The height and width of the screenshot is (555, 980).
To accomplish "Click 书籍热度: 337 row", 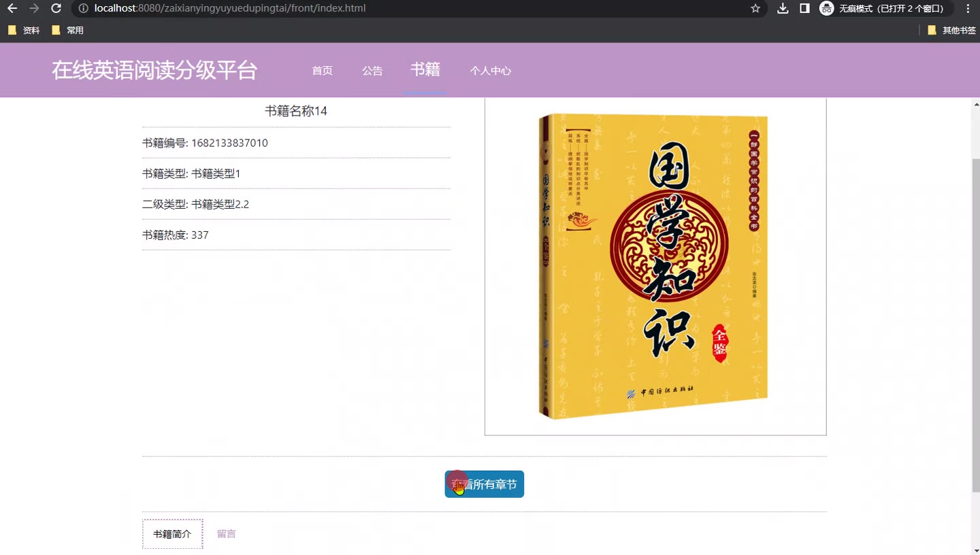I will click(x=296, y=235).
